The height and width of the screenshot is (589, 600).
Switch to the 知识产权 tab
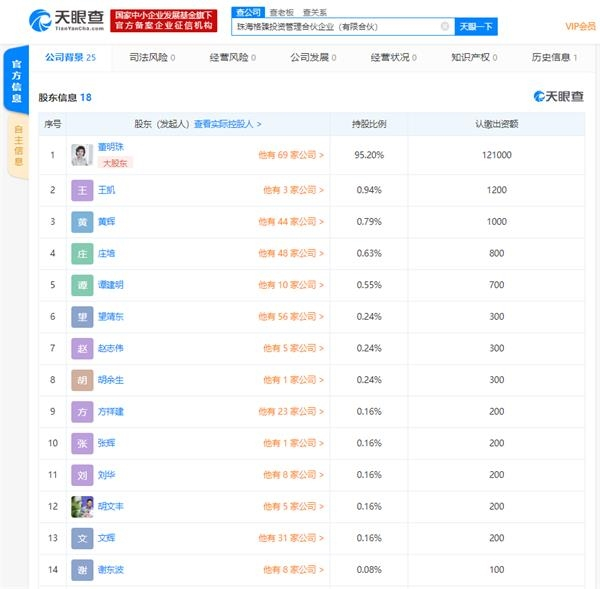coord(472,58)
